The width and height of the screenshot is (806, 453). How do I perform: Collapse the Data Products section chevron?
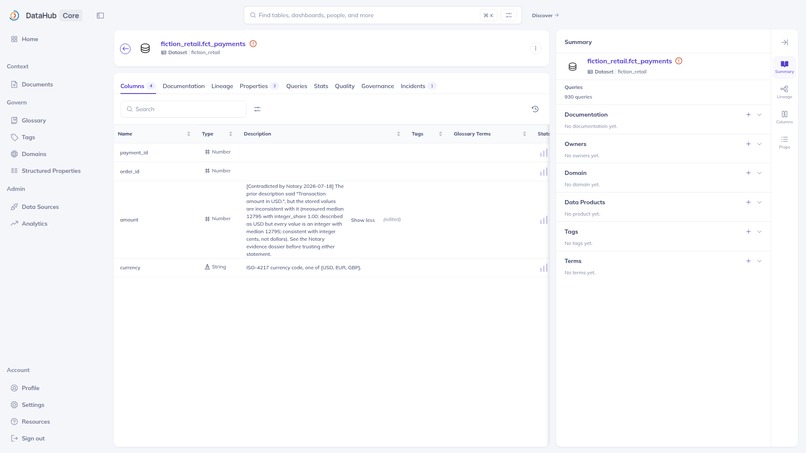coord(759,202)
